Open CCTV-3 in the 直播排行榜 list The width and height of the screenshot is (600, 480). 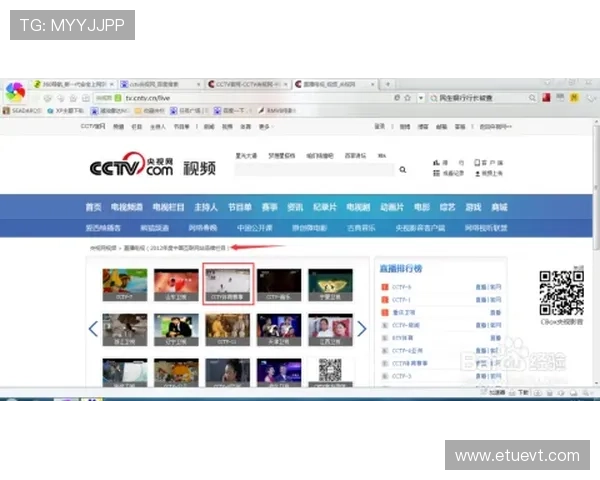coord(402,376)
